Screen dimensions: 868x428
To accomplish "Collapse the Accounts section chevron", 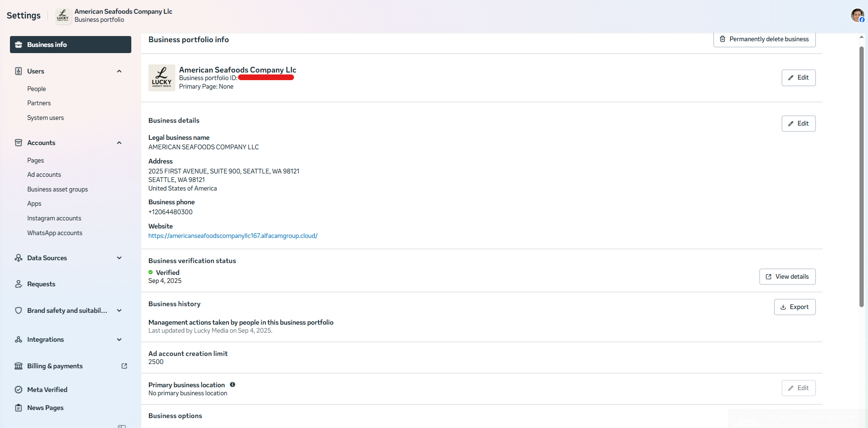I will (x=119, y=143).
